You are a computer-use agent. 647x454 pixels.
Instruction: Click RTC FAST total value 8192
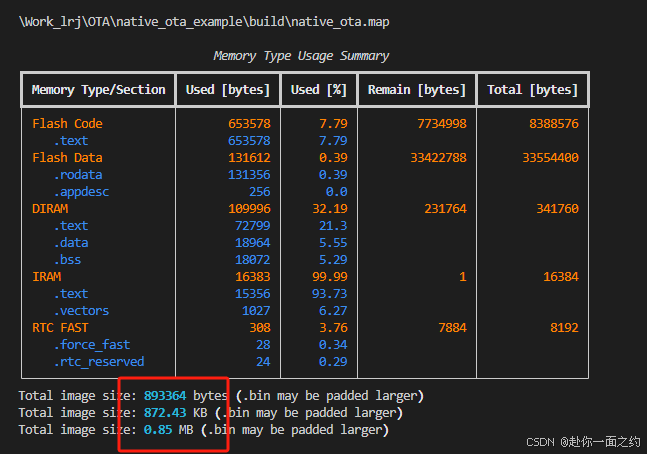tap(564, 328)
